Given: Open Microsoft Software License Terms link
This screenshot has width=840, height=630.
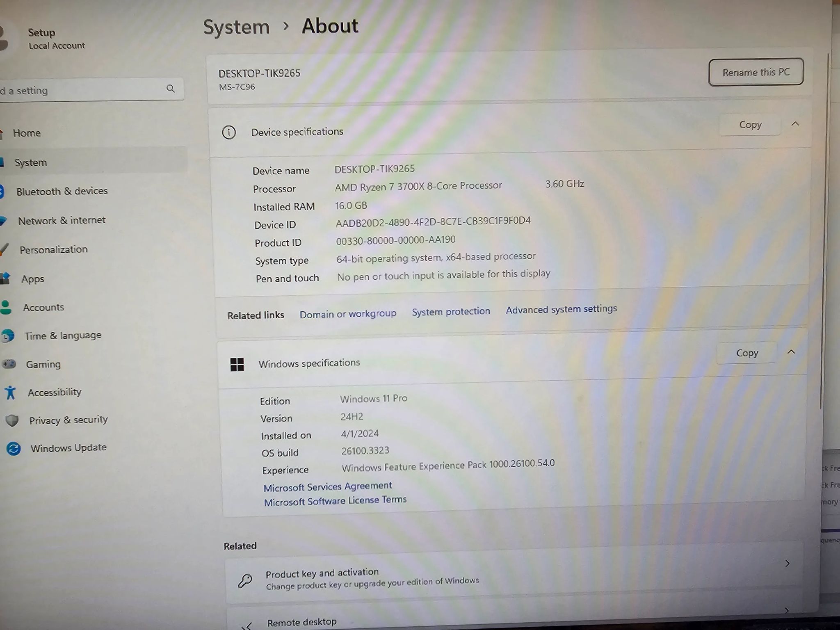Looking at the screenshot, I should (335, 501).
